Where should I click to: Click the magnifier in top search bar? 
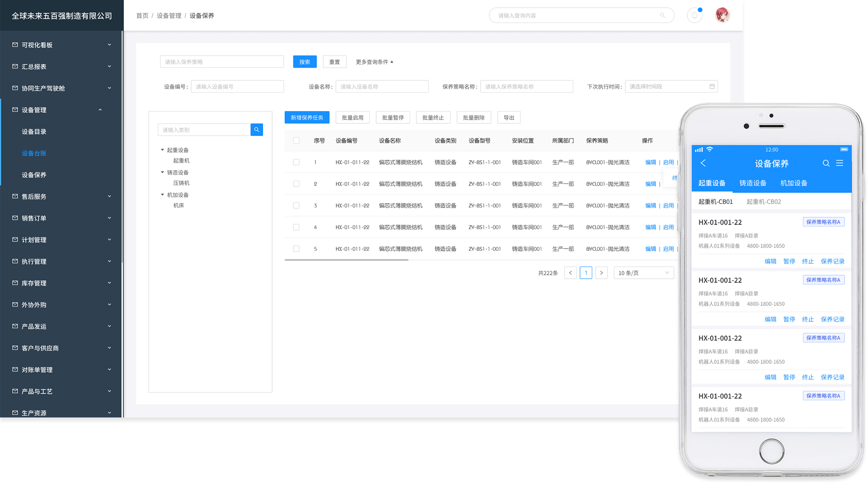662,15
